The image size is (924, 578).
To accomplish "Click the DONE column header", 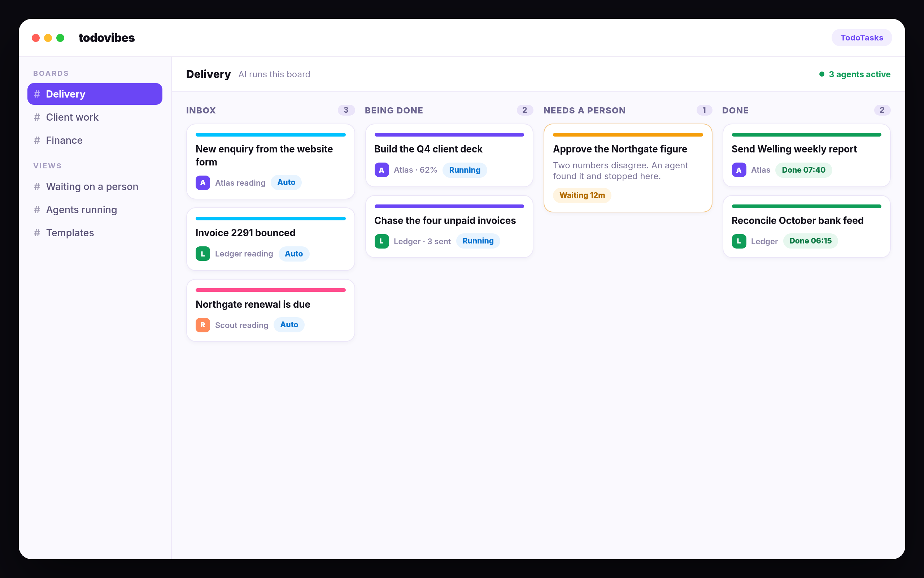I will [735, 111].
